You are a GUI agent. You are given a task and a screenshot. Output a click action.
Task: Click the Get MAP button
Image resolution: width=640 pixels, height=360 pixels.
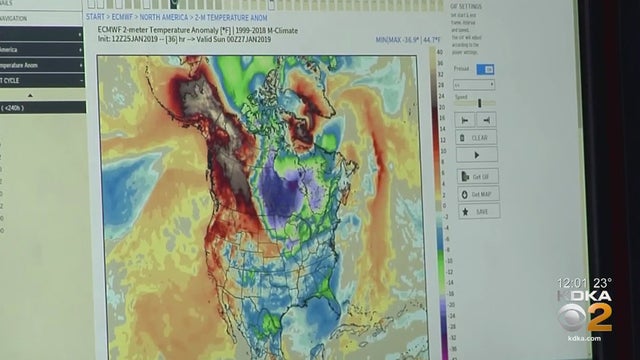point(478,194)
